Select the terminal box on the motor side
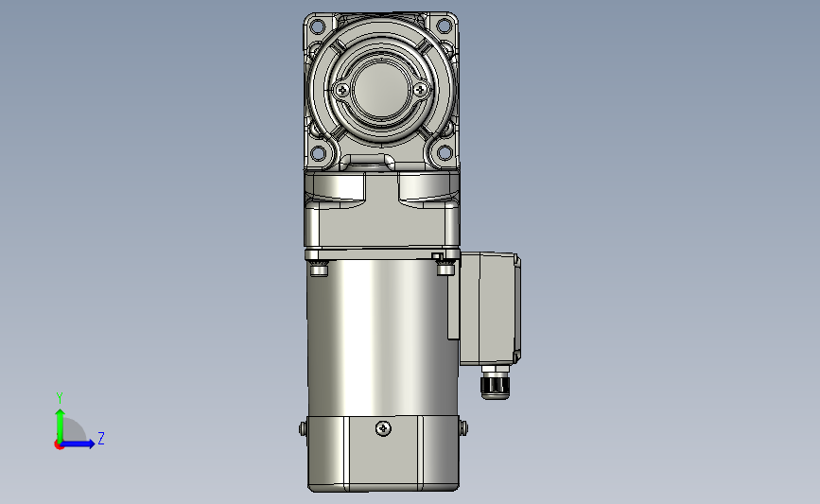This screenshot has width=820, height=504. (490, 308)
